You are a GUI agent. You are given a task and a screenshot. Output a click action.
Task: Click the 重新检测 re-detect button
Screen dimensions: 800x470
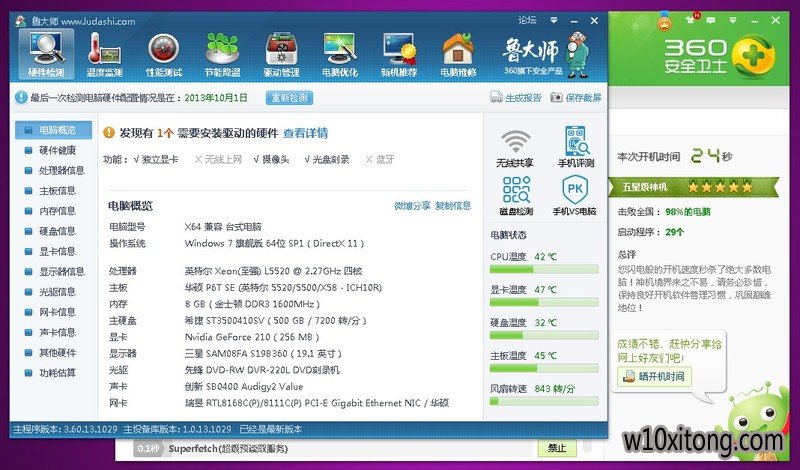pos(289,97)
